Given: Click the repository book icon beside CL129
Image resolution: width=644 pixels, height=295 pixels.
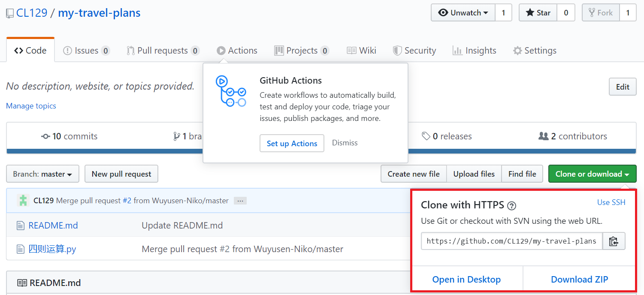Looking at the screenshot, I should pyautogui.click(x=10, y=13).
